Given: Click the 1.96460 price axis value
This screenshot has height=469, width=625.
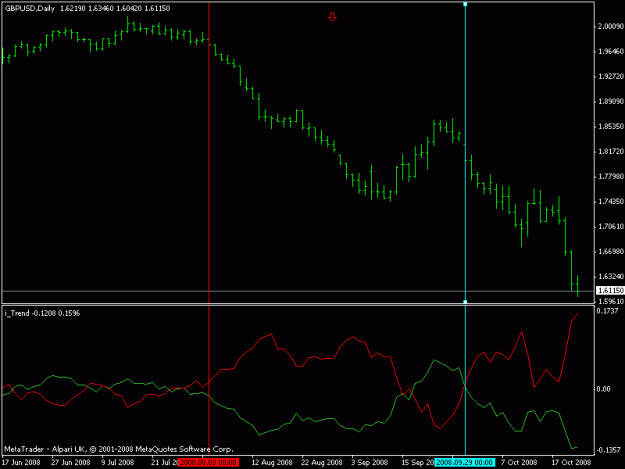Looking at the screenshot, I should [x=610, y=51].
